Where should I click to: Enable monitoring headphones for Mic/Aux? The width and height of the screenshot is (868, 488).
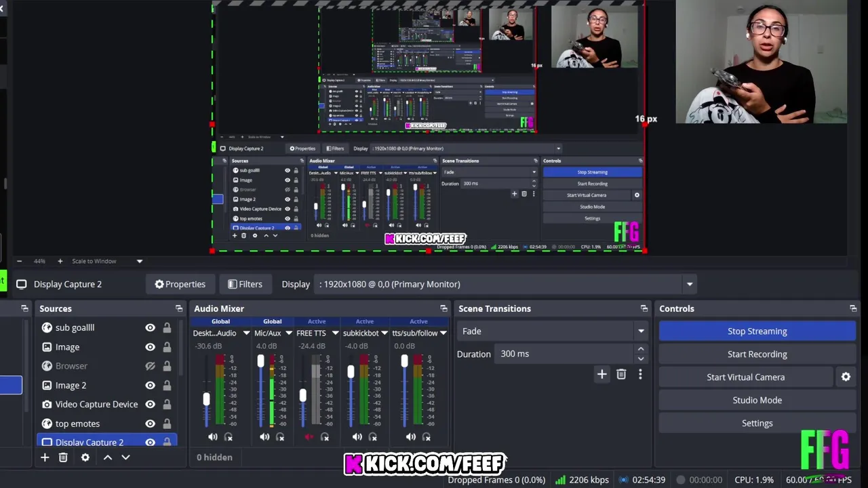(x=280, y=437)
